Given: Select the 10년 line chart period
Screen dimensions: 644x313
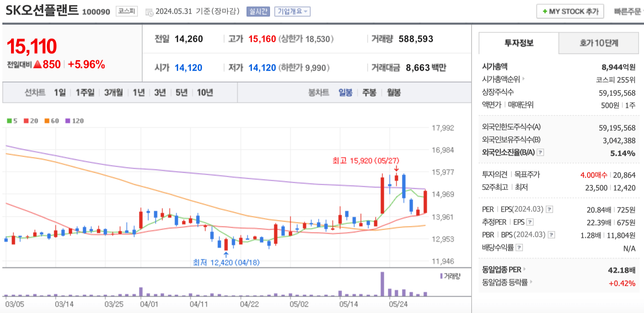Looking at the screenshot, I should 205,92.
